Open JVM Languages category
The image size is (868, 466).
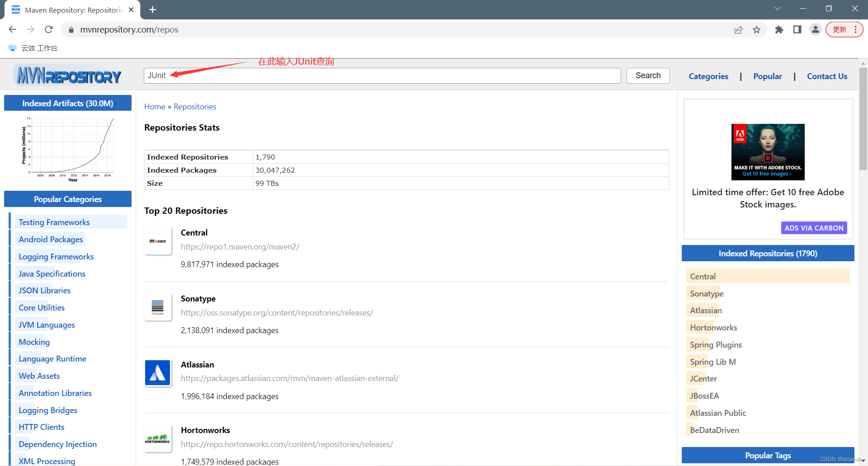click(47, 325)
